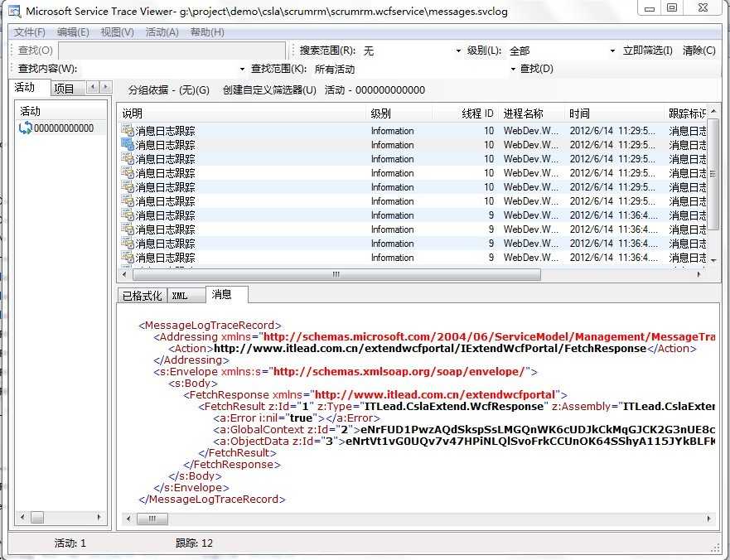
Task: Click the activity pane horizontal scroll right arrow
Action: tap(99, 517)
